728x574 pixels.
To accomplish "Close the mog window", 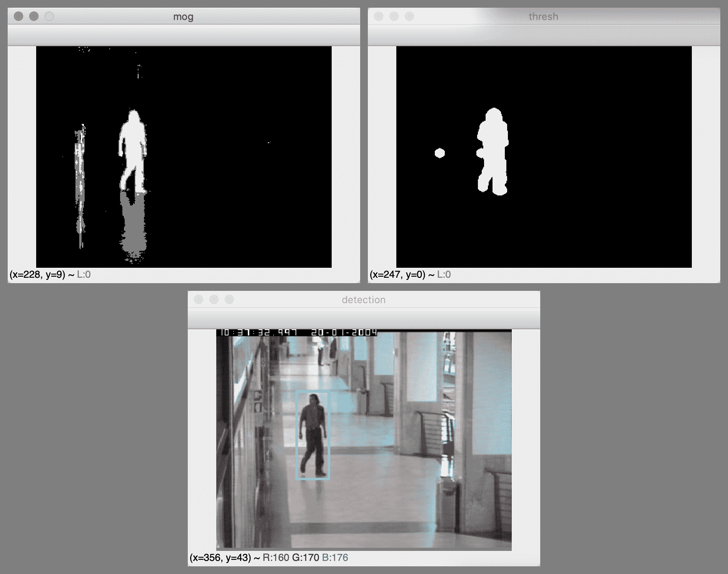I will pyautogui.click(x=18, y=16).
